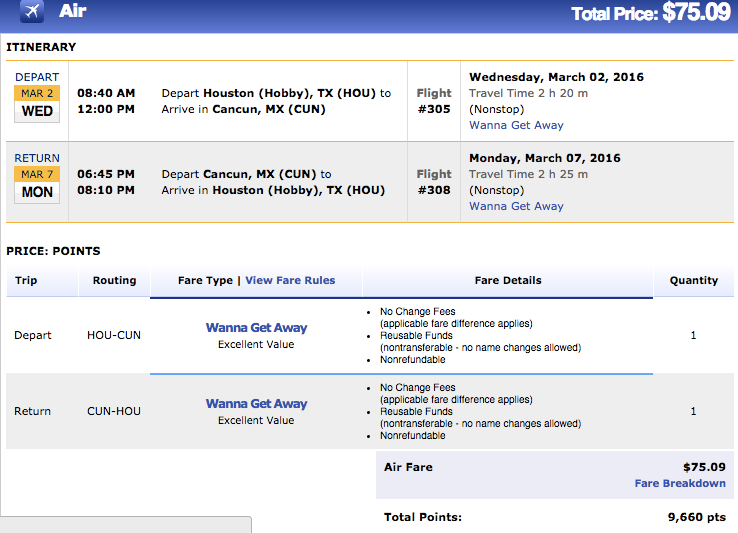
Task: Open Wanna Get Away link under March 02 flight
Action: click(x=516, y=125)
